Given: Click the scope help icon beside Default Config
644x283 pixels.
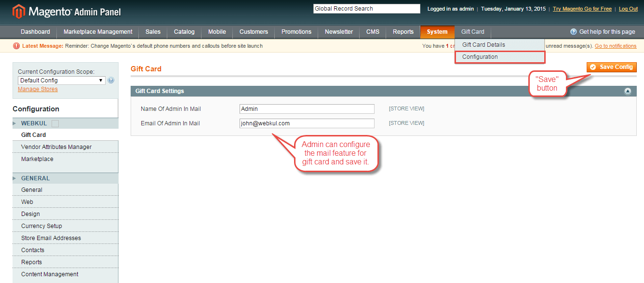Looking at the screenshot, I should (111, 81).
